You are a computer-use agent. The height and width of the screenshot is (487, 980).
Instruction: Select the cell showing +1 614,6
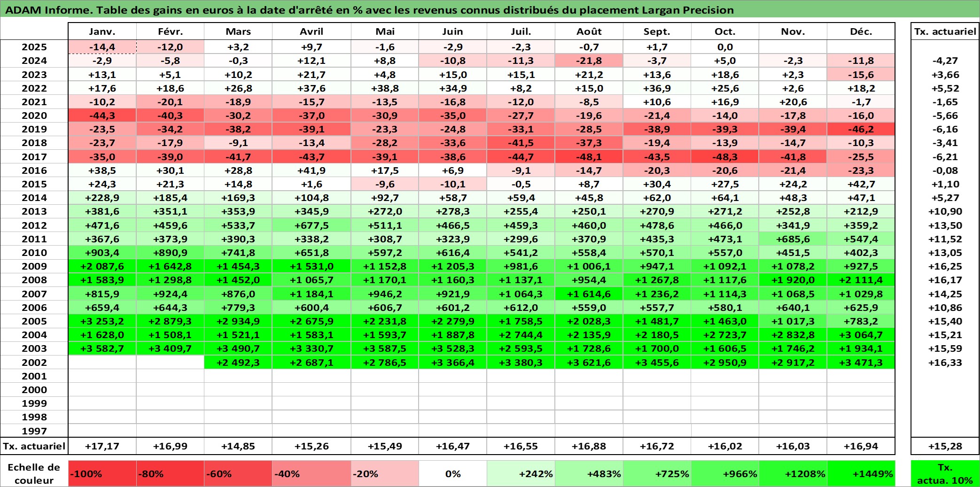click(x=589, y=294)
